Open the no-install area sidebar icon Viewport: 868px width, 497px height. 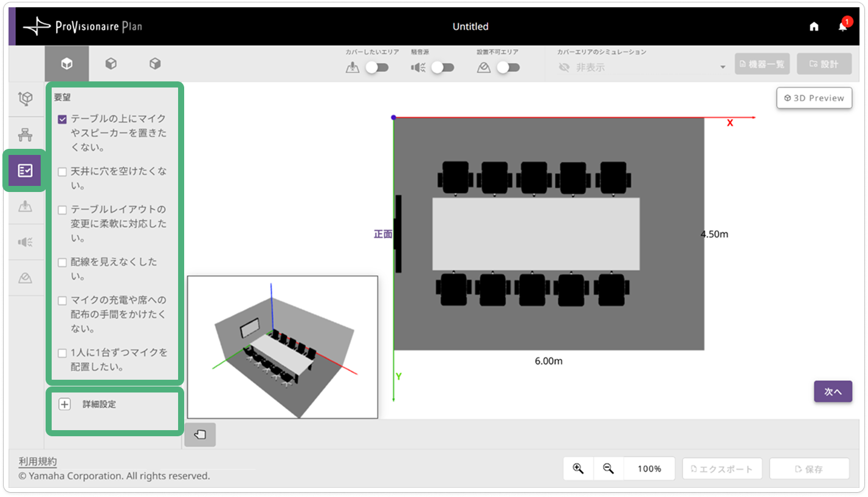coord(26,278)
